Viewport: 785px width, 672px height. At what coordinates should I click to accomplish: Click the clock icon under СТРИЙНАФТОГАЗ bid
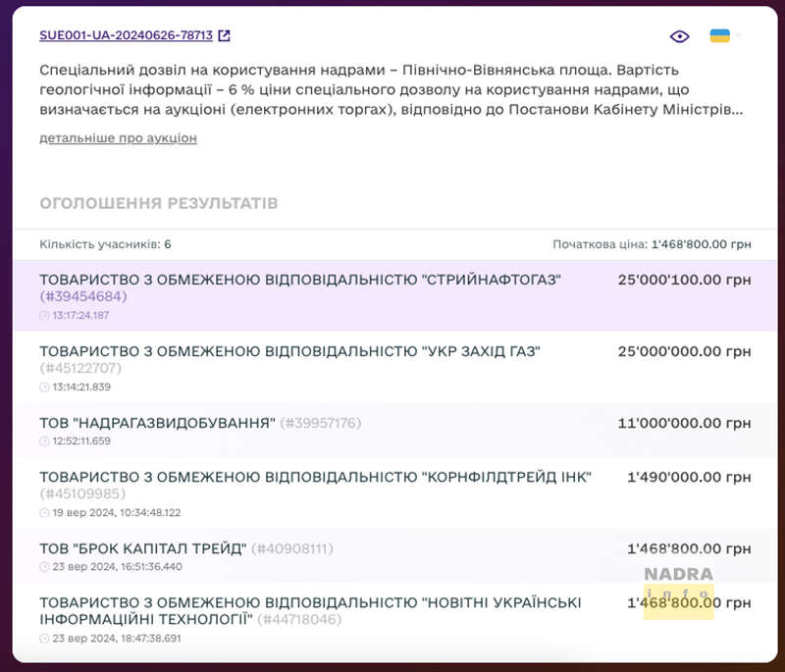tap(43, 316)
